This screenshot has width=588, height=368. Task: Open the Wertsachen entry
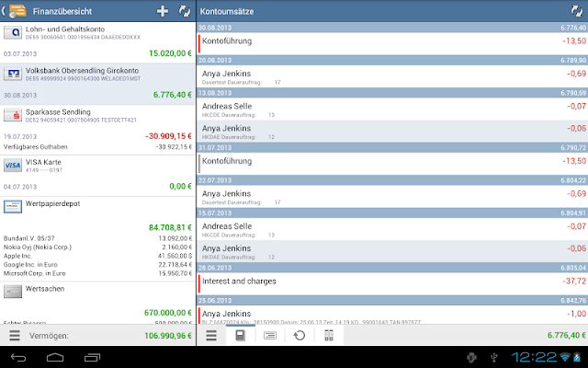click(x=97, y=303)
